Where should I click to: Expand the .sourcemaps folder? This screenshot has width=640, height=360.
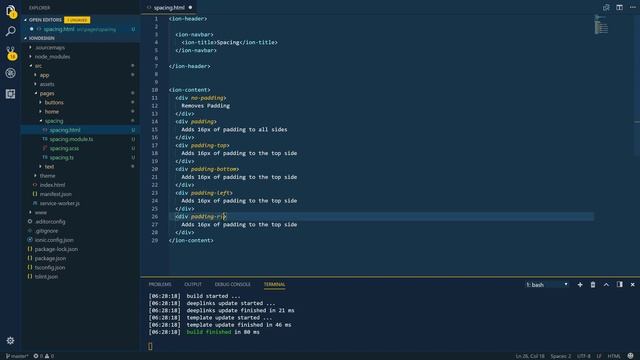pyautogui.click(x=30, y=47)
